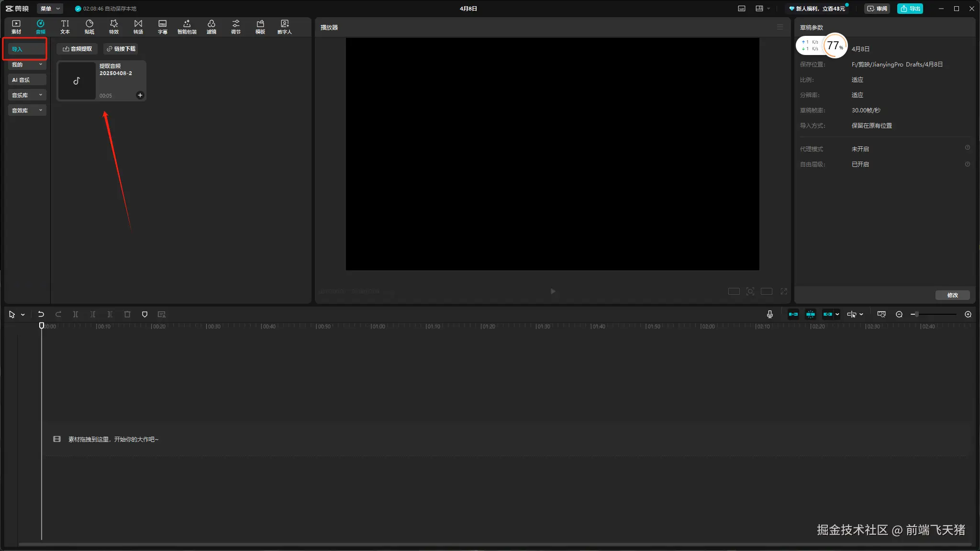Toggle auto snapping in timeline toolbar
Screen dimensions: 980x551
(x=811, y=314)
